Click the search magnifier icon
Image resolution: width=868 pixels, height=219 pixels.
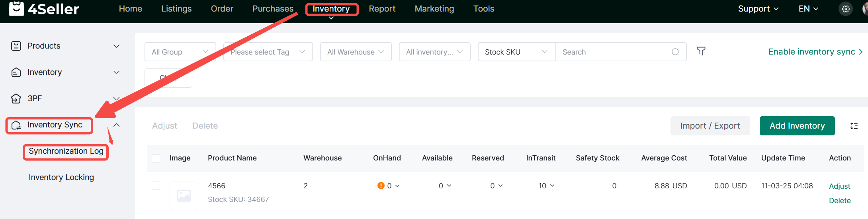(675, 52)
